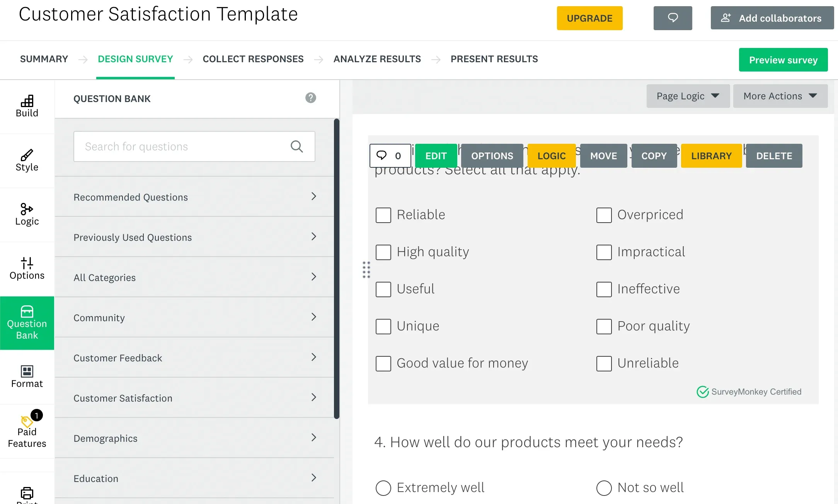838x504 pixels.
Task: Open the More Actions dropdown
Action: [x=780, y=96]
